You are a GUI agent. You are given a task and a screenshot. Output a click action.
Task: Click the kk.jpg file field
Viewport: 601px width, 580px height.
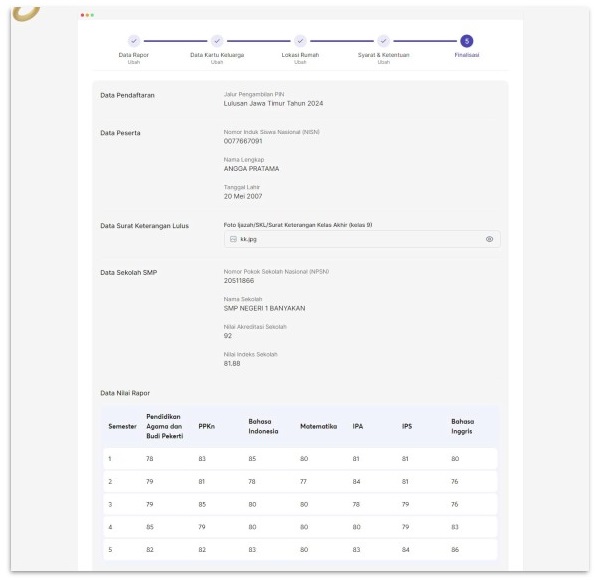click(362, 239)
